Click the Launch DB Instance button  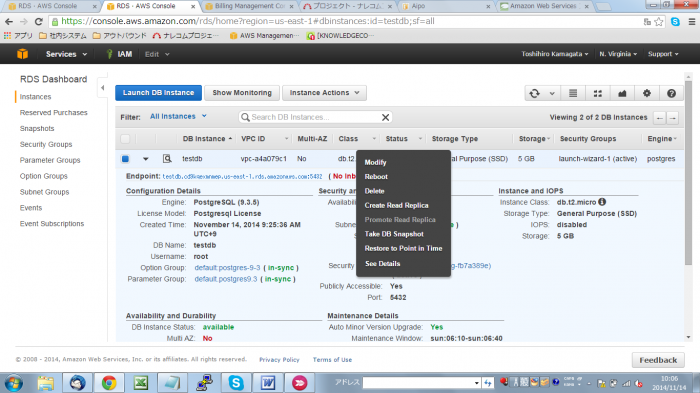(158, 93)
